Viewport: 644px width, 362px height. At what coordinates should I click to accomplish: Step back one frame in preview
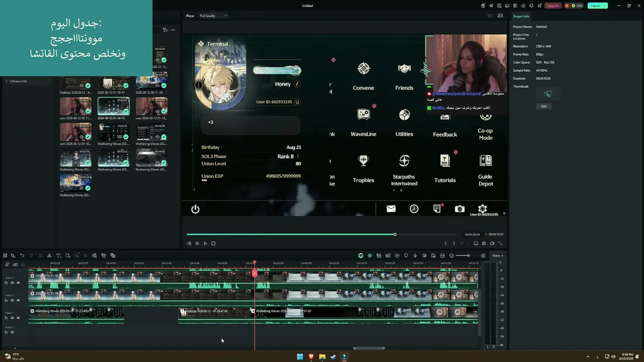tap(189, 243)
